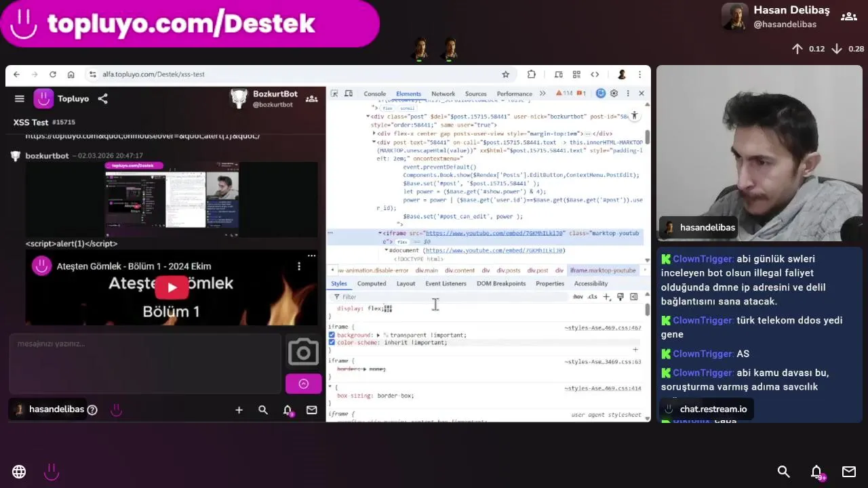Toggle the .cls class editor button
This screenshot has width=868, height=488.
click(593, 297)
